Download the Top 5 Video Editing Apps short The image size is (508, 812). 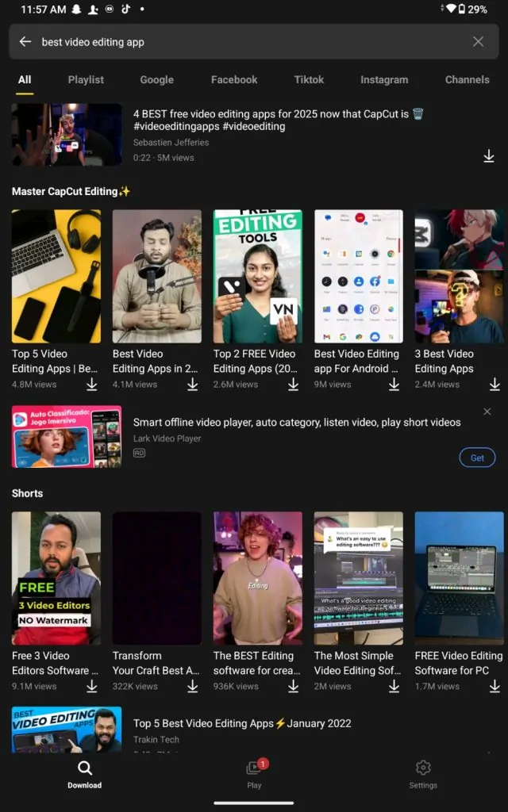(92, 385)
